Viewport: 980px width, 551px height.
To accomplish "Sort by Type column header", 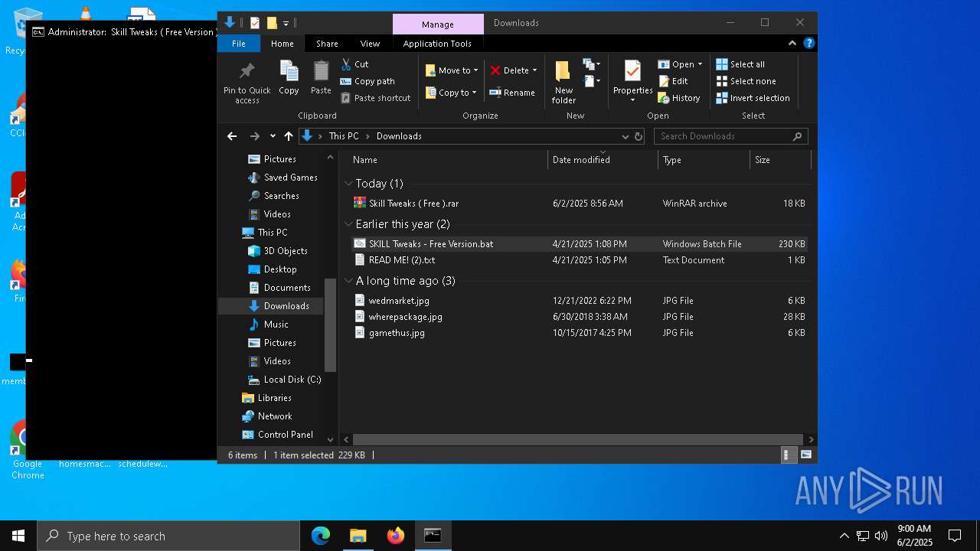I will (704, 160).
